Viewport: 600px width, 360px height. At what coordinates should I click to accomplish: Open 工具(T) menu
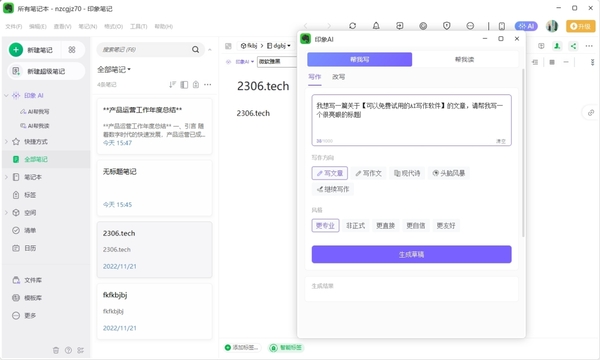pos(139,26)
